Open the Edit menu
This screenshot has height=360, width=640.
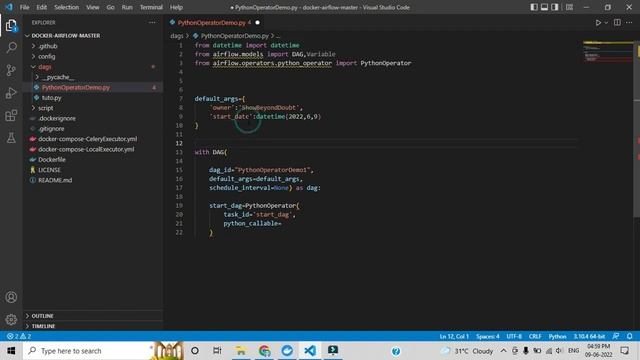pos(41,7)
